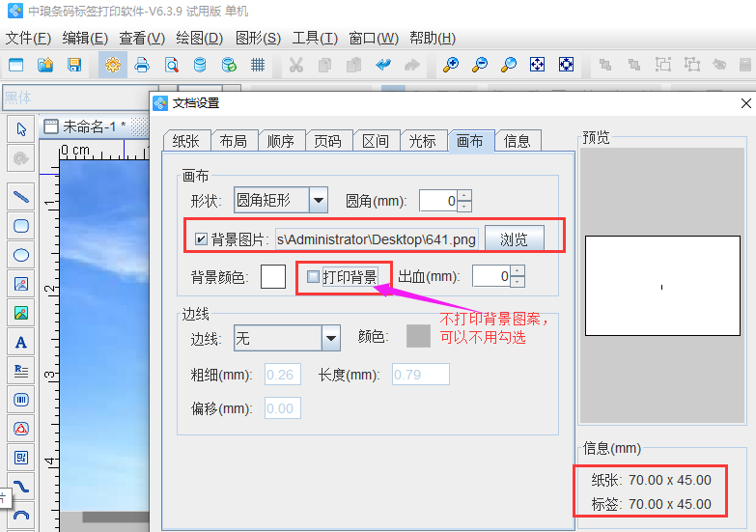The image size is (756, 532).
Task: Switch to the 区间 tab
Action: pyautogui.click(x=376, y=141)
